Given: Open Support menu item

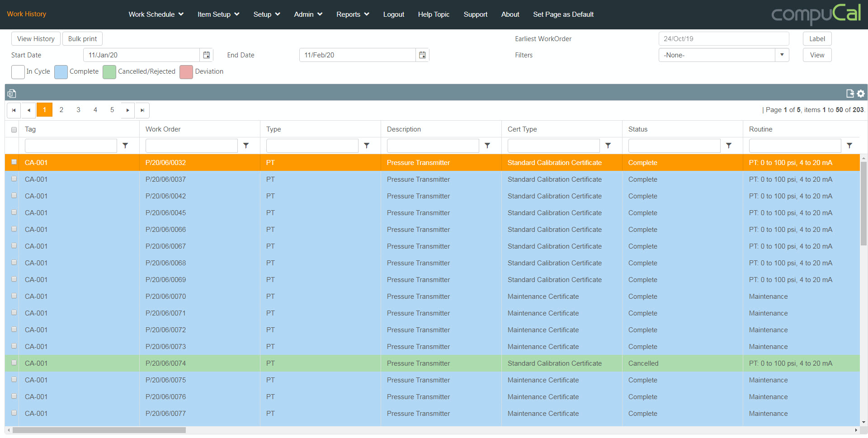Looking at the screenshot, I should (x=475, y=14).
